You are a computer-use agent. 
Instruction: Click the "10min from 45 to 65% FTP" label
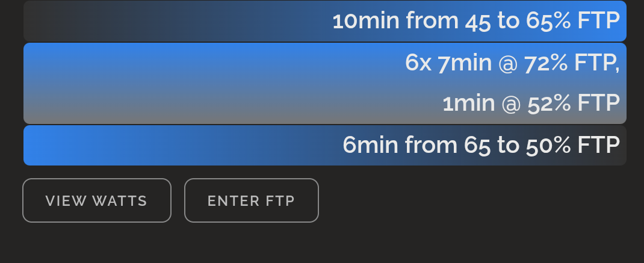[475, 21]
